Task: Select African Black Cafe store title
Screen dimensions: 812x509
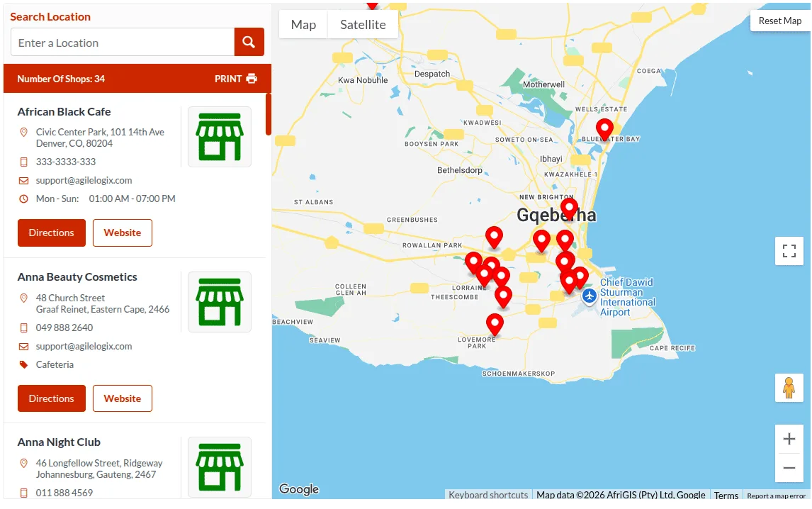Action: click(x=64, y=112)
